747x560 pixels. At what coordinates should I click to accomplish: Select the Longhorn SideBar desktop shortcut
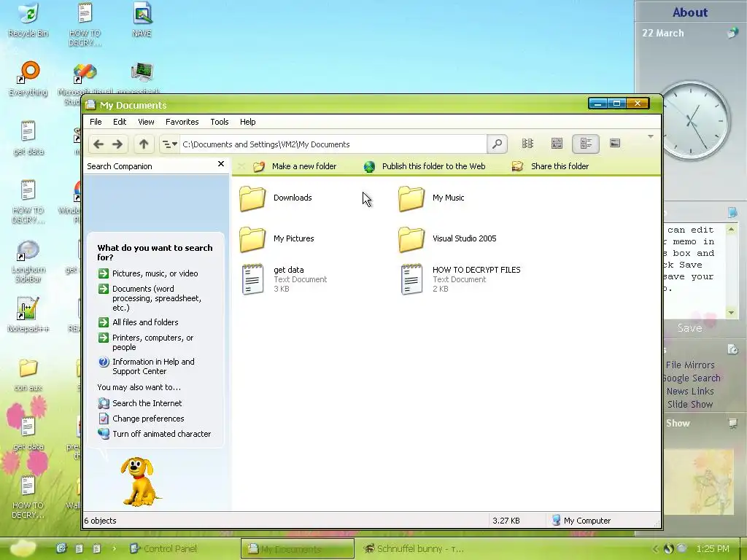tap(28, 262)
